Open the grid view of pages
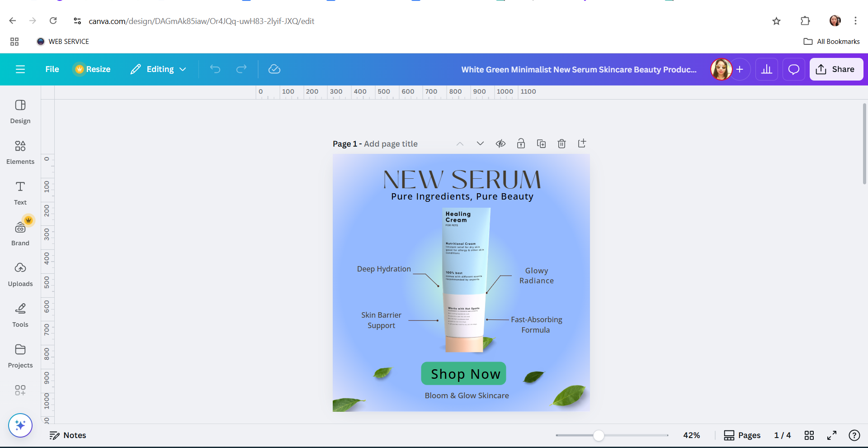 click(x=809, y=435)
